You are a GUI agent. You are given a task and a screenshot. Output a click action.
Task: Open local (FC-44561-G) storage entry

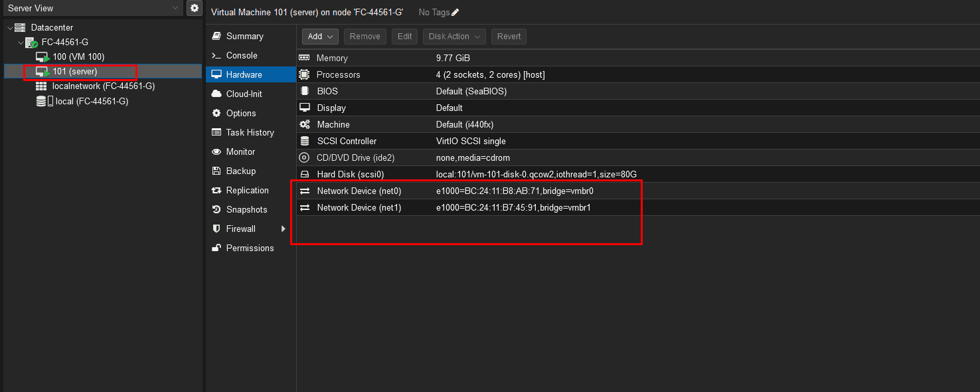point(92,102)
